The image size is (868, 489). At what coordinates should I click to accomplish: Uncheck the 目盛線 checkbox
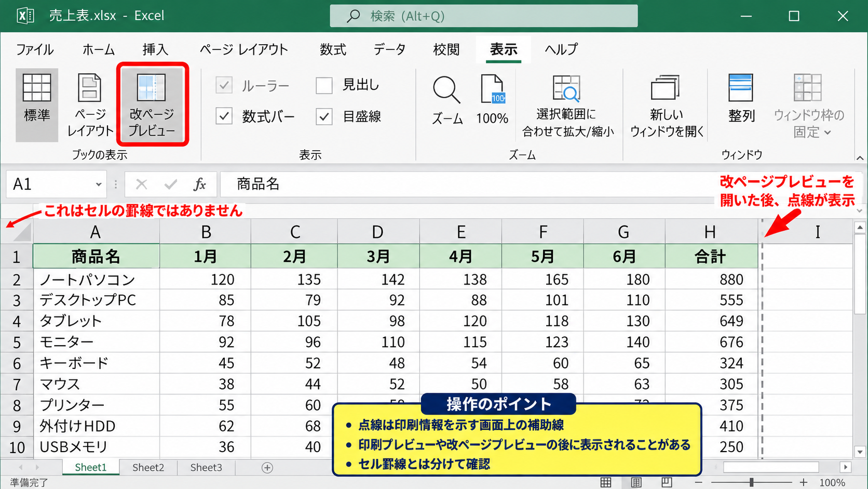pos(324,116)
